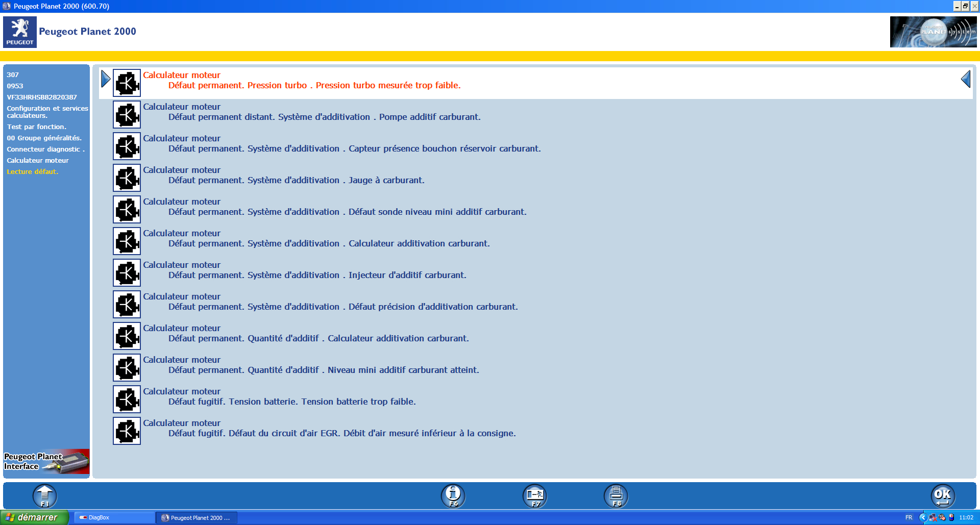The image size is (980, 525).
Task: Click the F1 back arrow button
Action: [45, 496]
